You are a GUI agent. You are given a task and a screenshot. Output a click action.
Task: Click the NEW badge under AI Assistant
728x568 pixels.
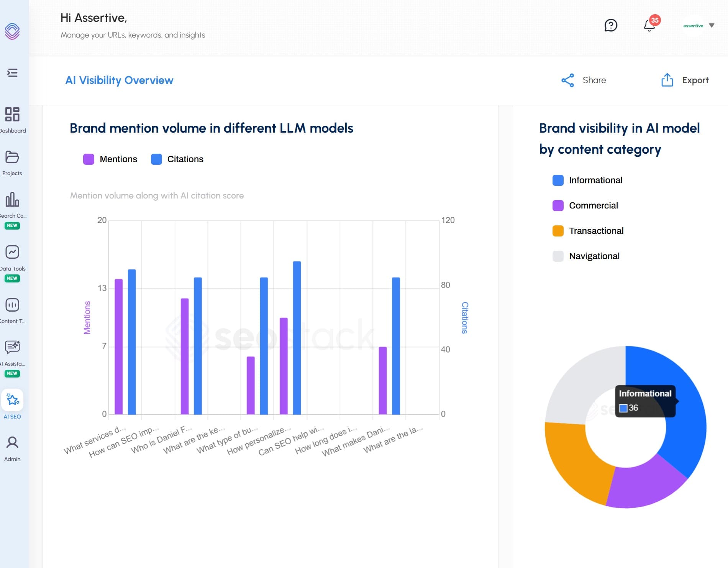(x=12, y=373)
